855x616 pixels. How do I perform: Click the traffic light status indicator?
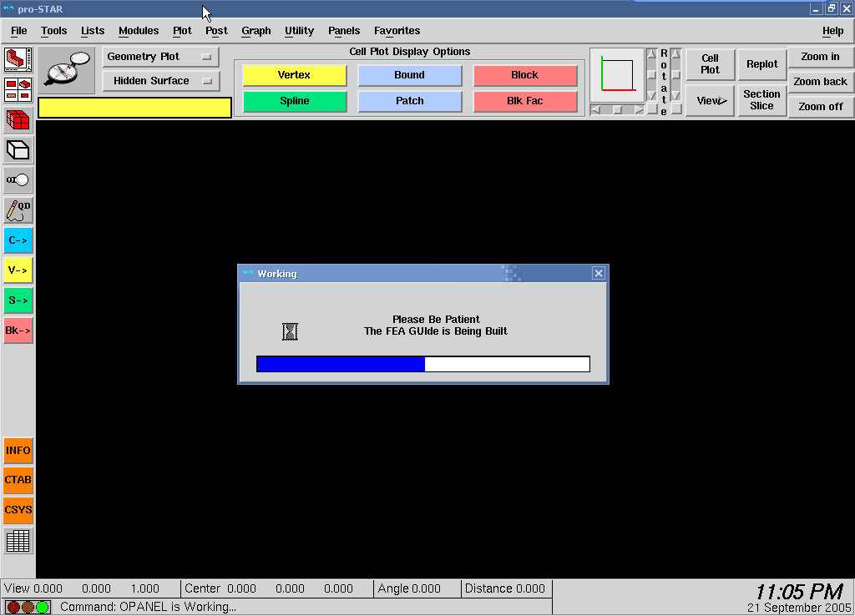28,607
